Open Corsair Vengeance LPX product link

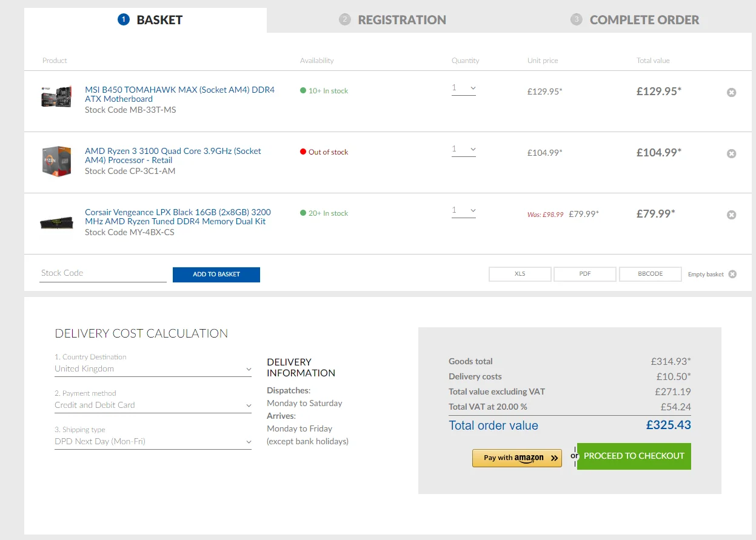click(x=178, y=217)
